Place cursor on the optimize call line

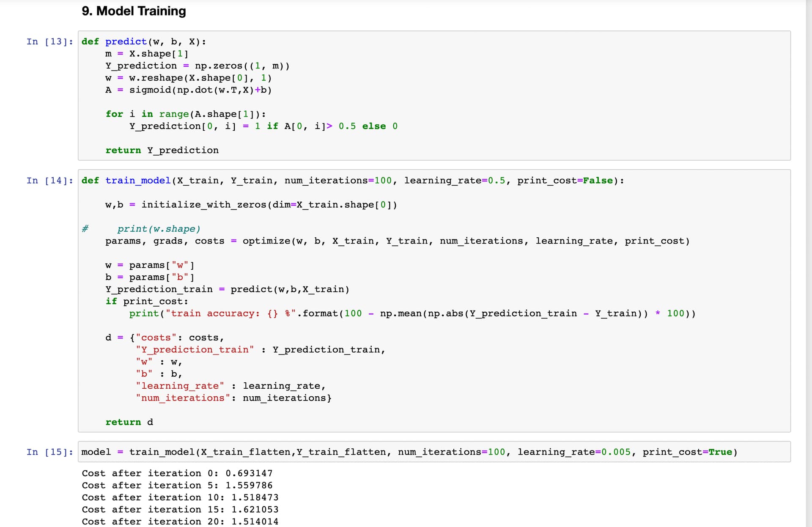(397, 241)
